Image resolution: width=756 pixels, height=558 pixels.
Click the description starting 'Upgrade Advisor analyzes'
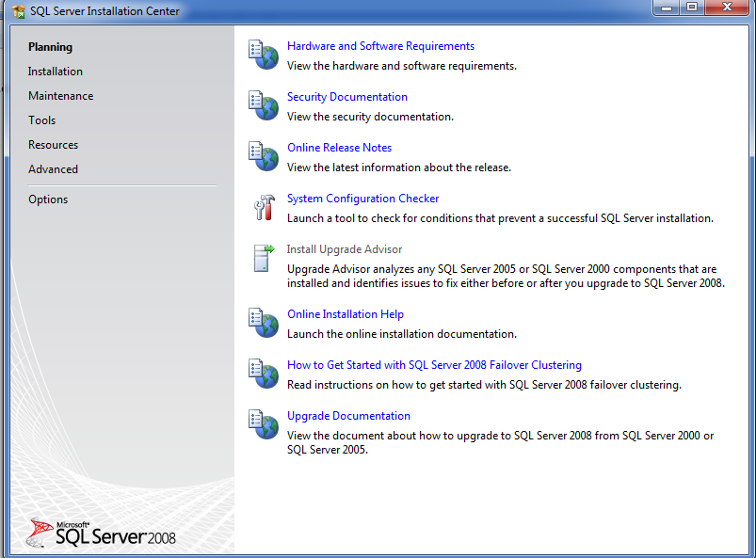point(506,276)
